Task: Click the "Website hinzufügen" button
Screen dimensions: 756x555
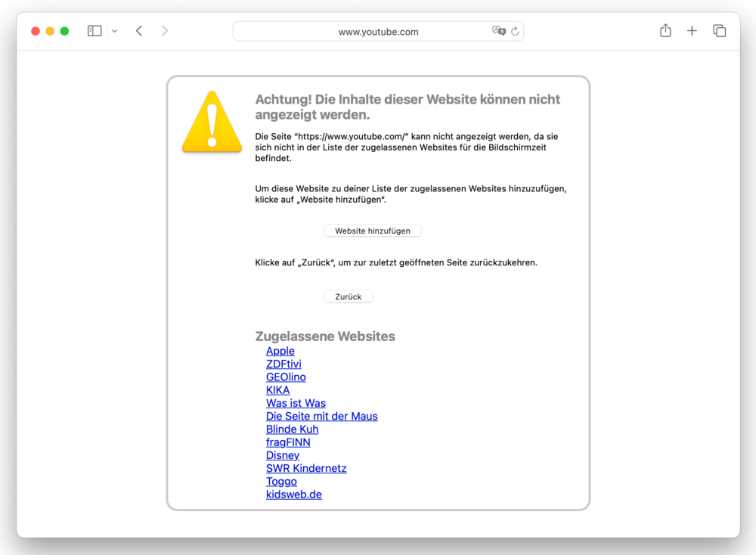Action: pos(373,231)
